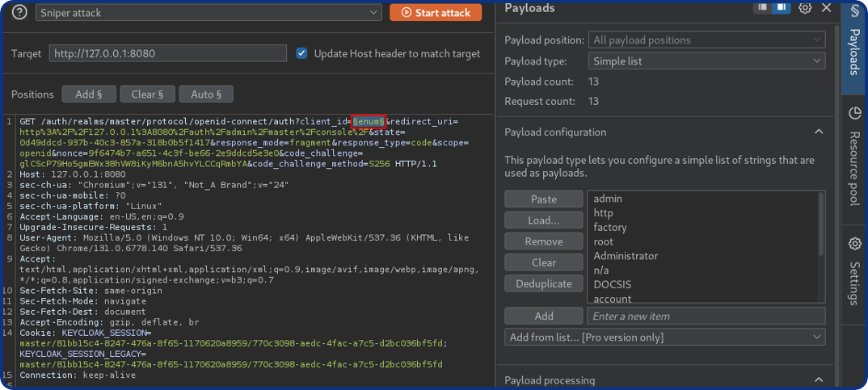The width and height of the screenshot is (868, 390).
Task: Collapse the Payload processing section
Action: tap(819, 380)
